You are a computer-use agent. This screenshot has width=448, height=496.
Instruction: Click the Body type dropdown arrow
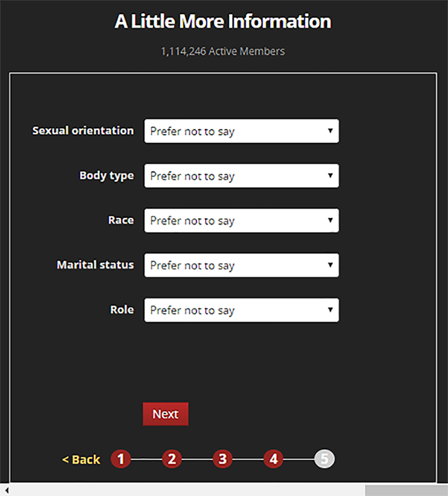[330, 176]
